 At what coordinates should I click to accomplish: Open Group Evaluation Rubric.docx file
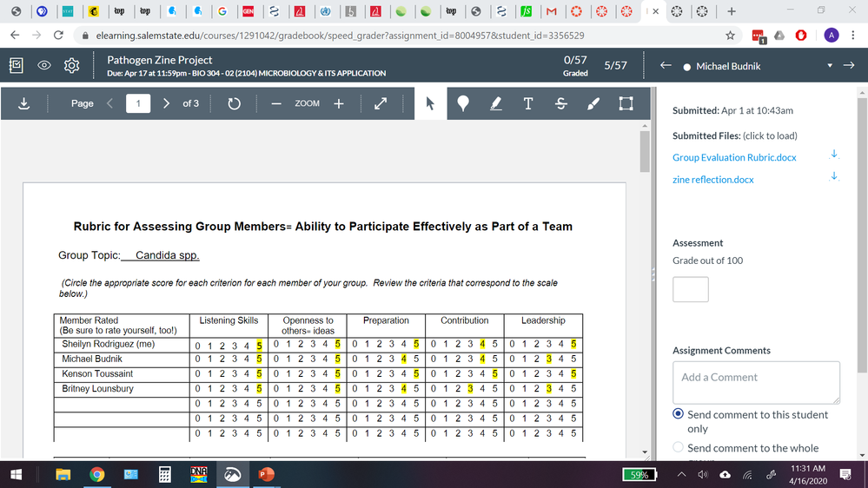coord(734,157)
